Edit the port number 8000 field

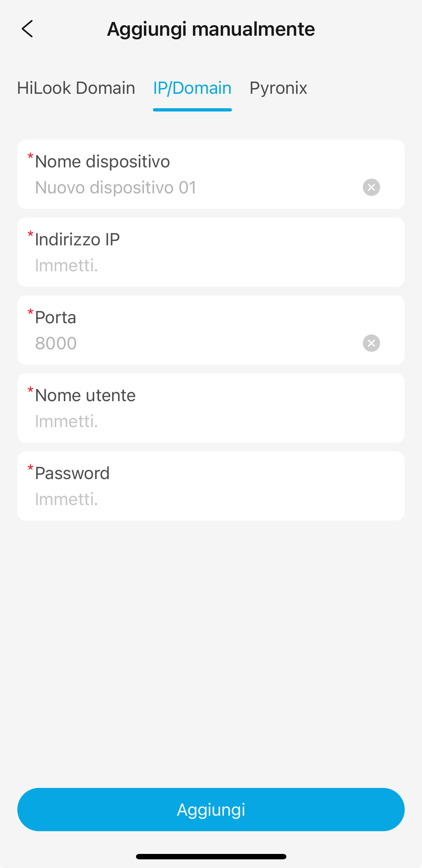56,343
